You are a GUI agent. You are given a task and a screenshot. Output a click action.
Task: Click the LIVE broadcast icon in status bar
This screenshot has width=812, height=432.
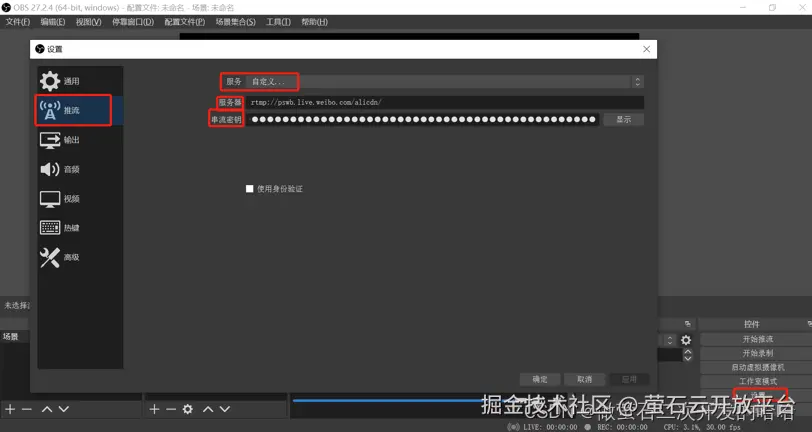coord(513,427)
